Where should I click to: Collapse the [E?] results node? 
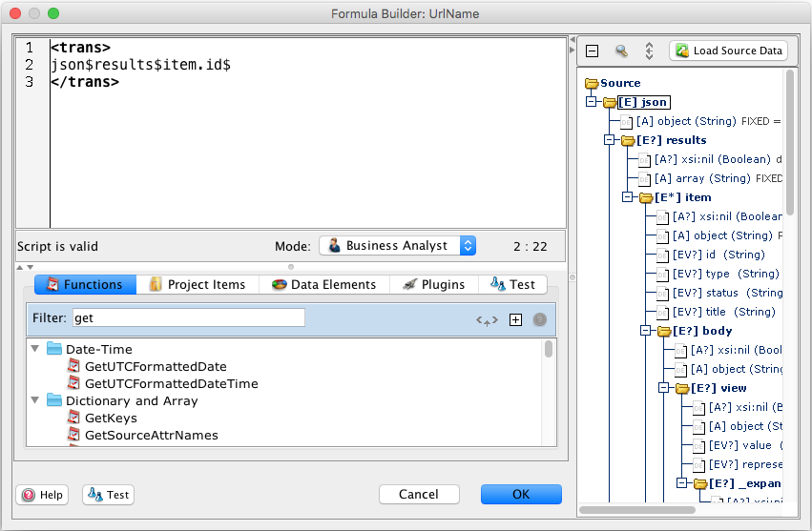point(611,140)
